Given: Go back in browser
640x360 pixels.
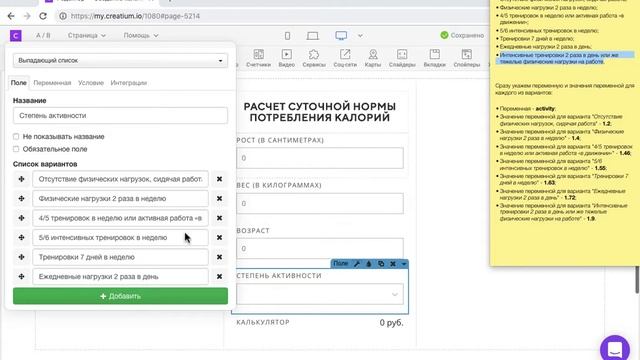Looking at the screenshot, I should (11, 16).
